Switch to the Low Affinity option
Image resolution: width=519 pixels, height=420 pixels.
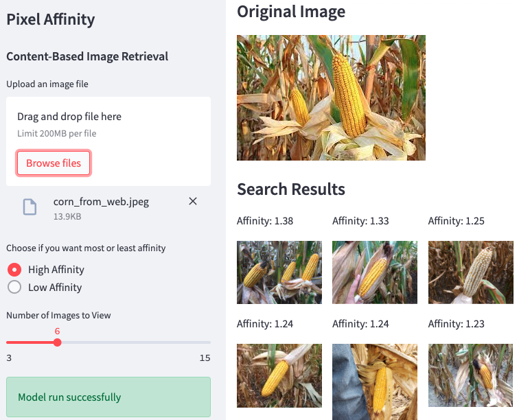tap(14, 288)
